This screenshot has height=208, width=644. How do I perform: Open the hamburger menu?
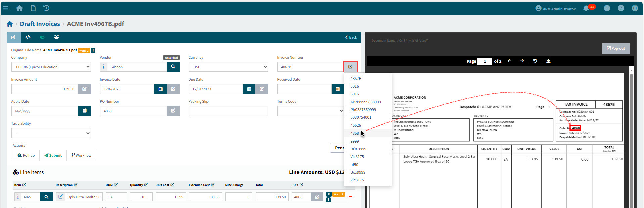[x=6, y=8]
